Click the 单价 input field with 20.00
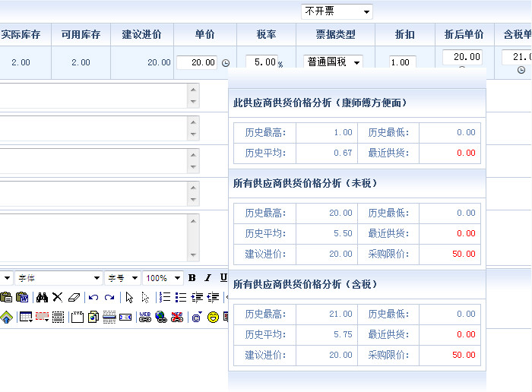532x392 pixels. [196, 62]
